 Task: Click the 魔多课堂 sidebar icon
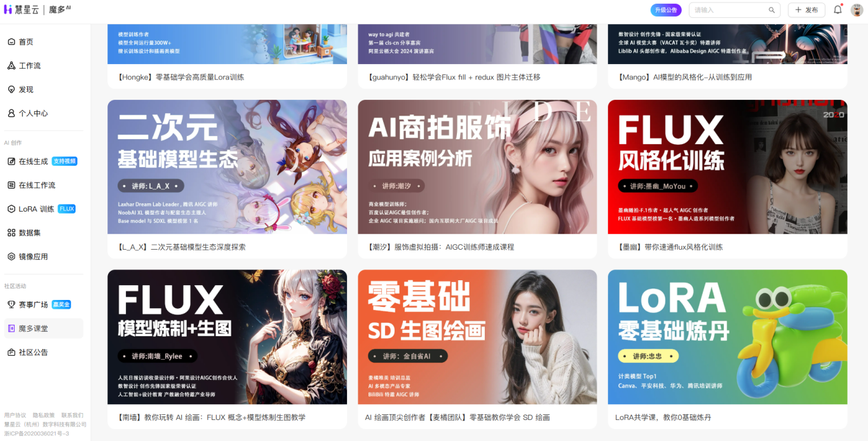point(11,329)
